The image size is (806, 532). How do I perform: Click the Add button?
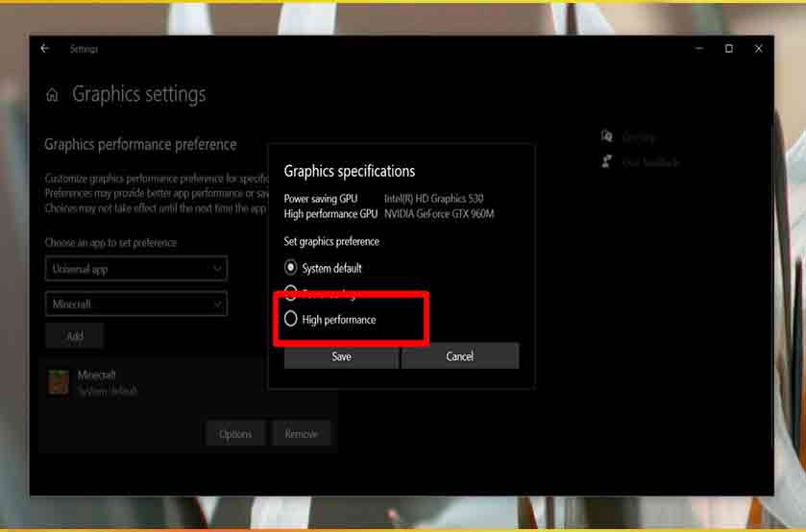75,336
